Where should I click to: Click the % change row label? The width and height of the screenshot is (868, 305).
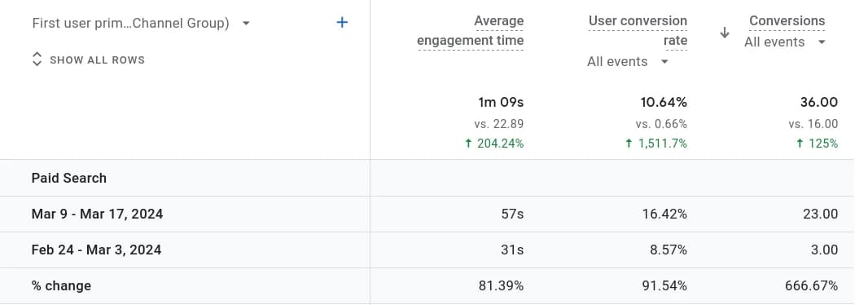[x=61, y=286]
